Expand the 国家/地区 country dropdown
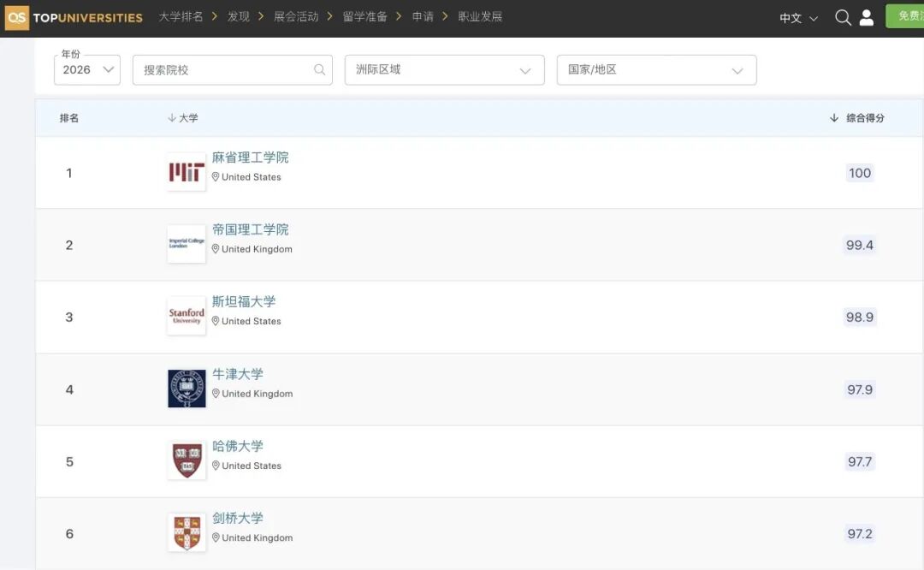Image resolution: width=924 pixels, height=570 pixels. click(x=656, y=69)
